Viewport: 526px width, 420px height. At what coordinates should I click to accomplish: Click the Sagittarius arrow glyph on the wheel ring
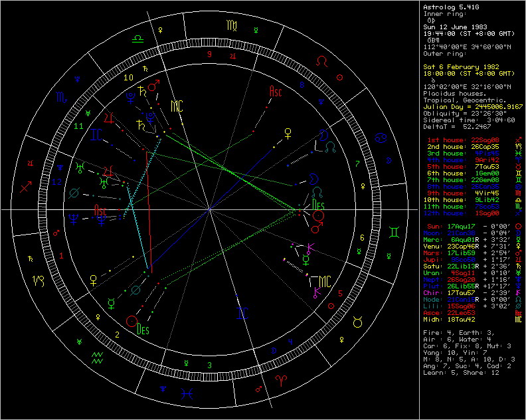click(27, 188)
